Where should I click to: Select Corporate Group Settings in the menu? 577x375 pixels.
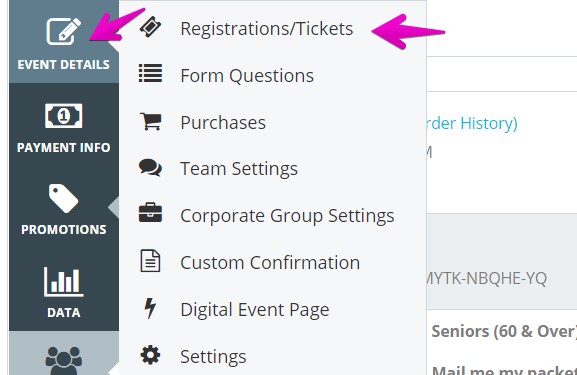(287, 216)
